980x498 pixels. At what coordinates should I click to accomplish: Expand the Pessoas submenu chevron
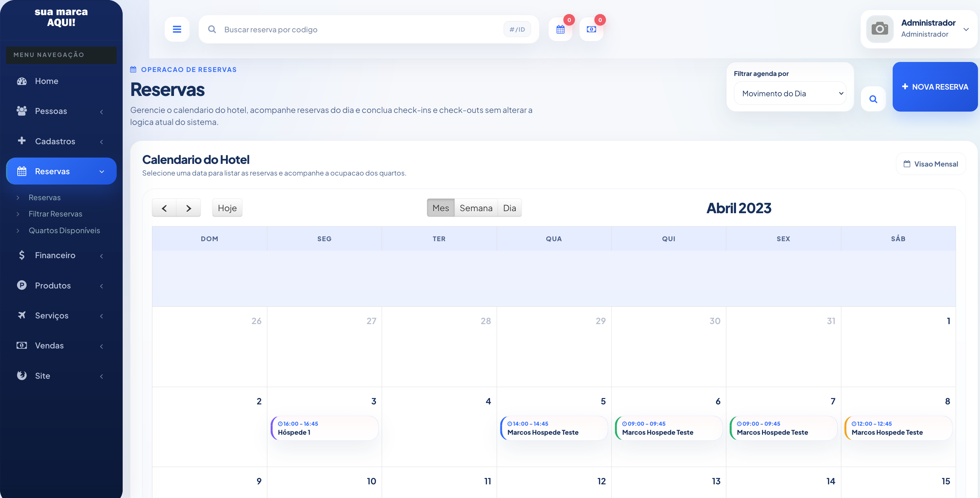tap(102, 111)
